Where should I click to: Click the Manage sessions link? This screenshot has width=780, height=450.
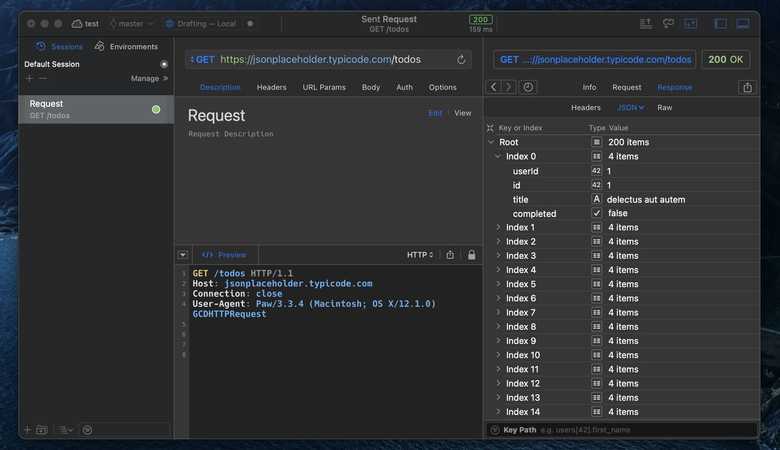[149, 79]
